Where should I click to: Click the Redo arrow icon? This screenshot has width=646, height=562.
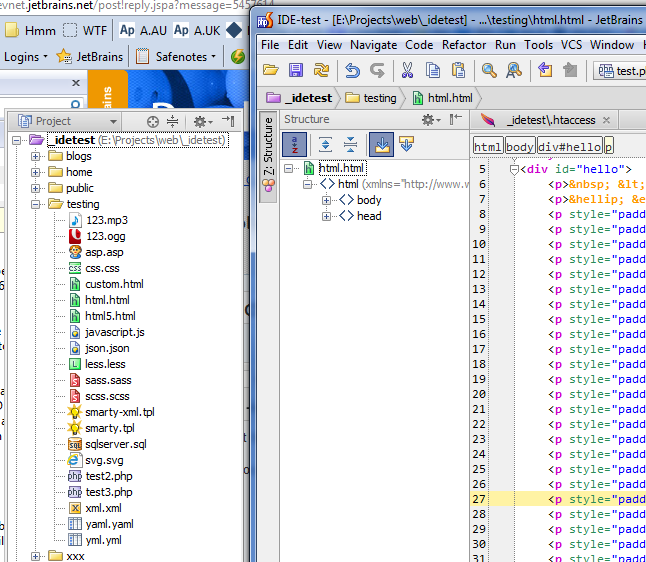377,70
